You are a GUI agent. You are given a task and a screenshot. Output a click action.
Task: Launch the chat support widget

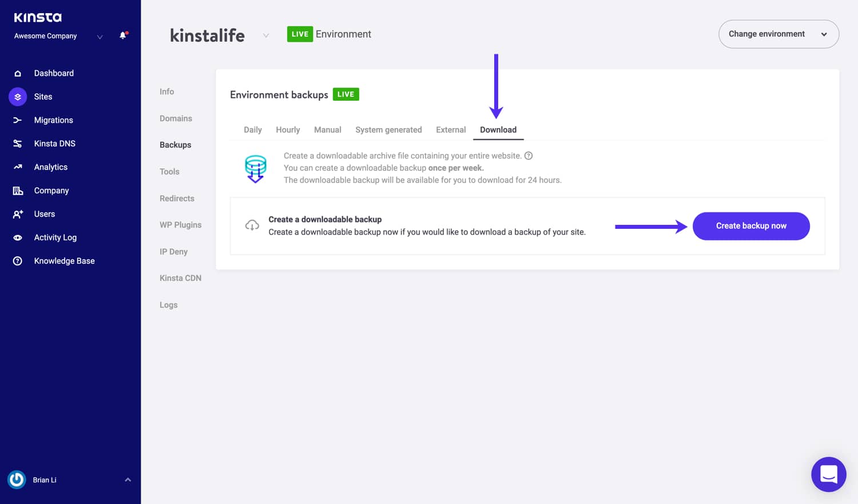click(x=828, y=474)
